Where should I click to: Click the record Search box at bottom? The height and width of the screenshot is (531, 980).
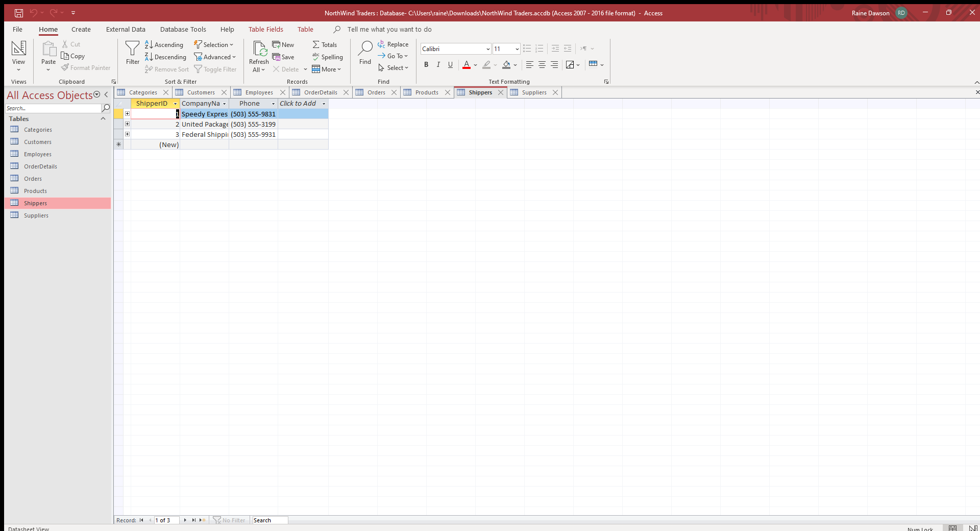tap(270, 520)
